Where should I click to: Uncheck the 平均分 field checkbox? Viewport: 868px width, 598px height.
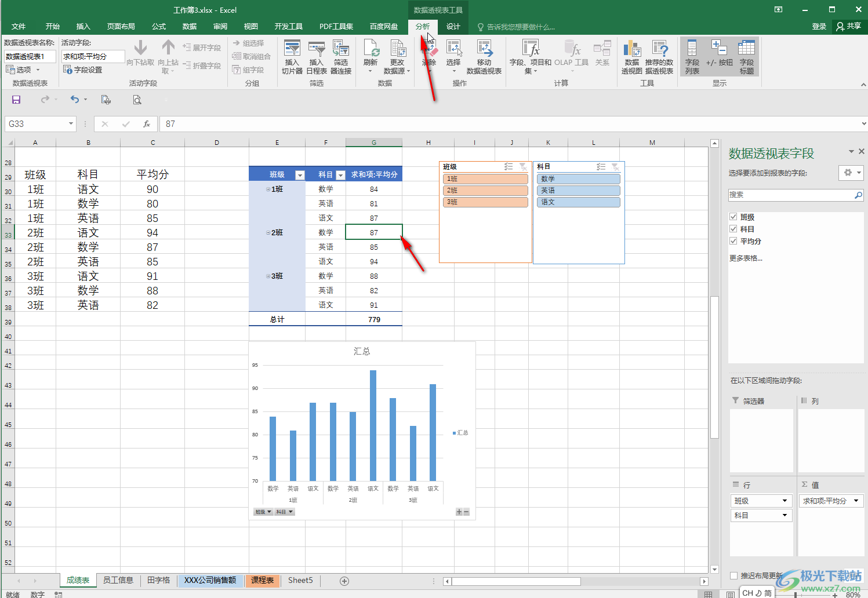point(733,241)
